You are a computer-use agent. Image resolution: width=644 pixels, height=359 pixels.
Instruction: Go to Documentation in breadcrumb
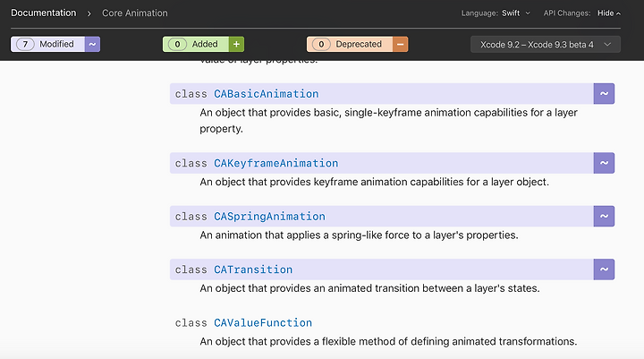coord(44,13)
